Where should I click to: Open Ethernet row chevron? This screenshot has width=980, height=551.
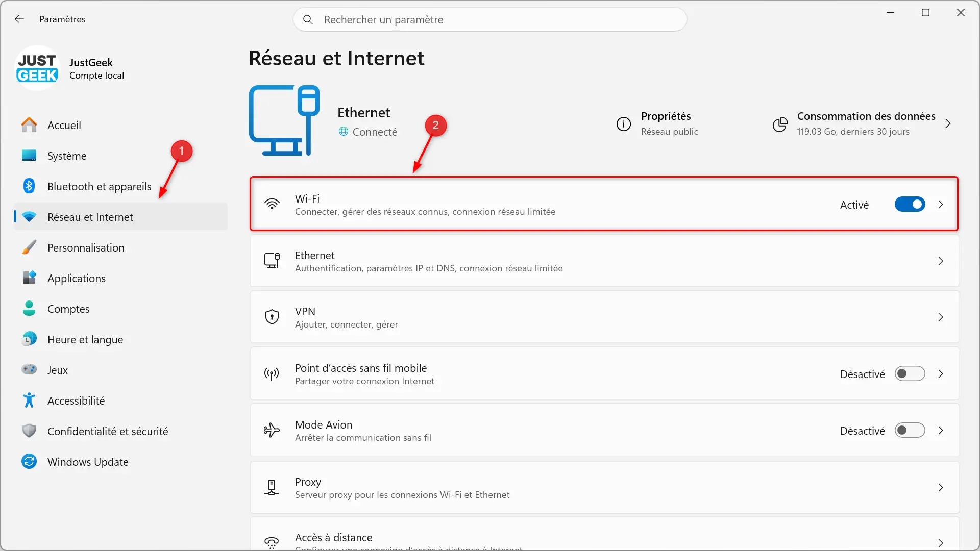tap(941, 261)
